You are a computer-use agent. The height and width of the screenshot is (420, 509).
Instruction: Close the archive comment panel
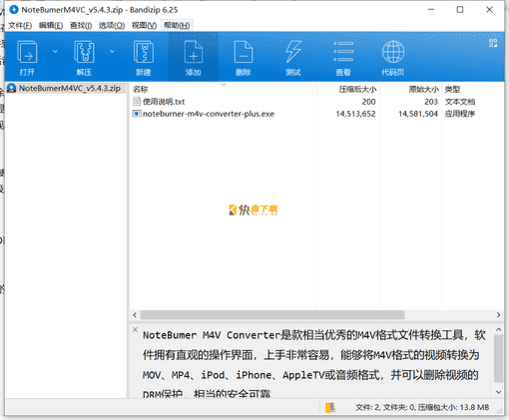(x=135, y=329)
